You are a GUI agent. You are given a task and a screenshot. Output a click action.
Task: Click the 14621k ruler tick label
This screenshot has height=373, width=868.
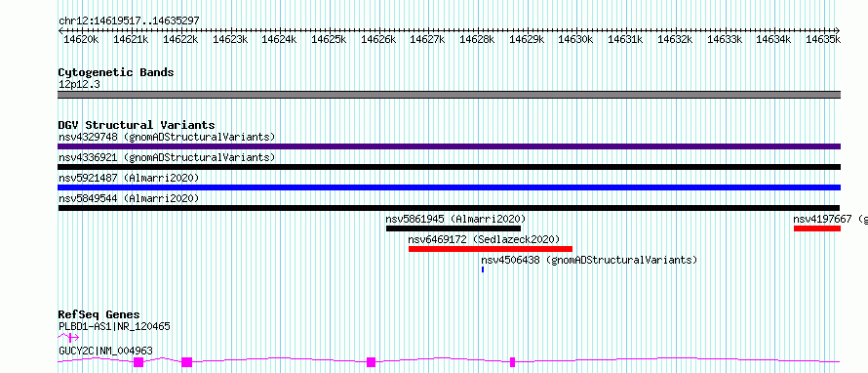click(x=131, y=39)
